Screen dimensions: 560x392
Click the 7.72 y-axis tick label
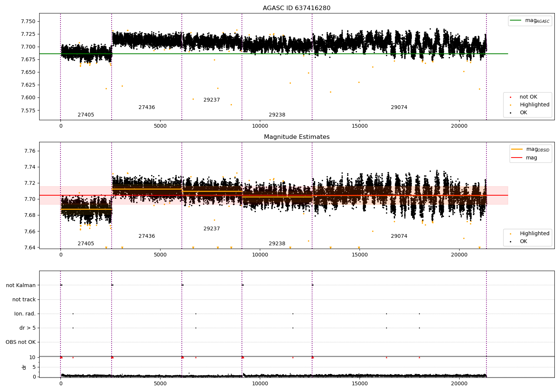30,183
